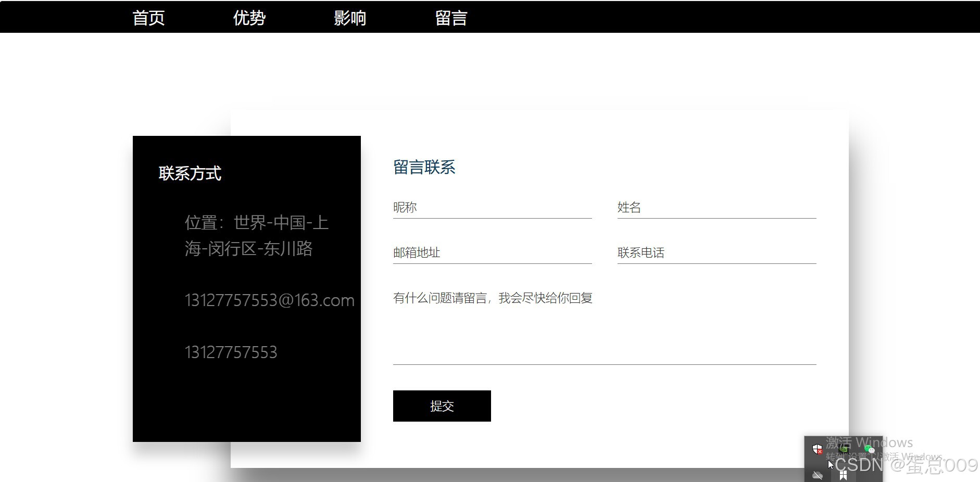Screen dimensions: 980x482
Task: Click the 联系方式 panel title
Action: tap(190, 173)
